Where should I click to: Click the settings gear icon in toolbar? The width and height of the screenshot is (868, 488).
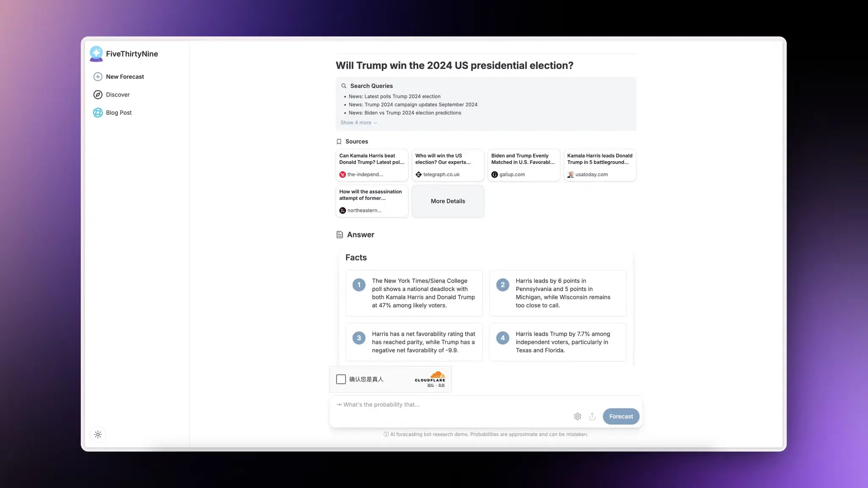pos(577,416)
